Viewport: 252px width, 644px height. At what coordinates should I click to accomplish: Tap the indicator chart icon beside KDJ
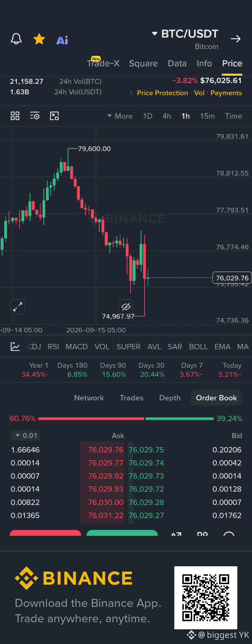[15, 346]
